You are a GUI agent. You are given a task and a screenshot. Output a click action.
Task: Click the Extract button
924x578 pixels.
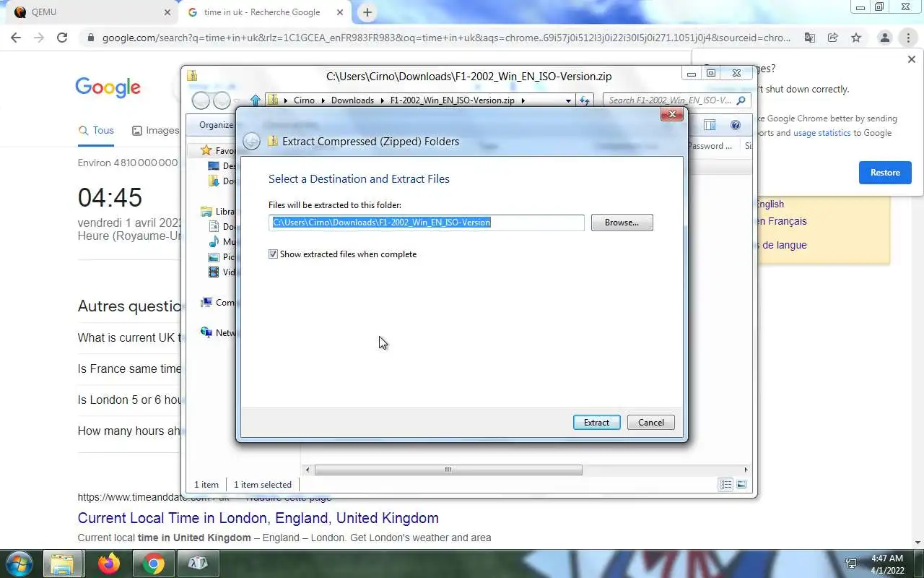coord(596,423)
